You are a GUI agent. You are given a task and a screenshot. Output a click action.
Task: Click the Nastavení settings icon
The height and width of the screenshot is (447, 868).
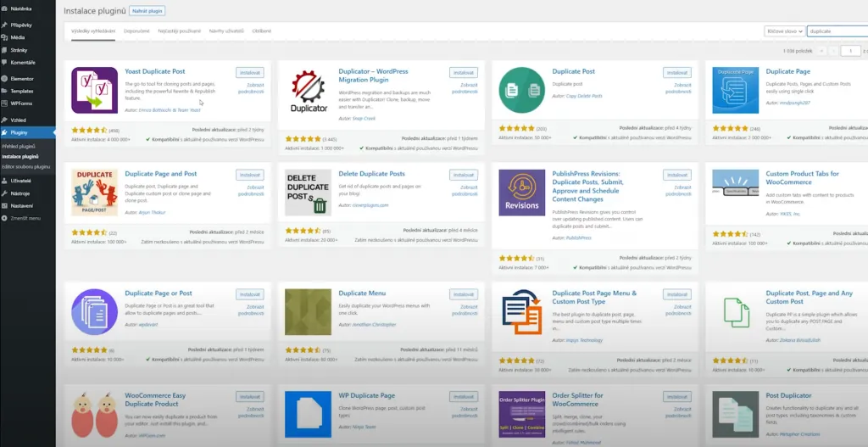click(x=4, y=205)
